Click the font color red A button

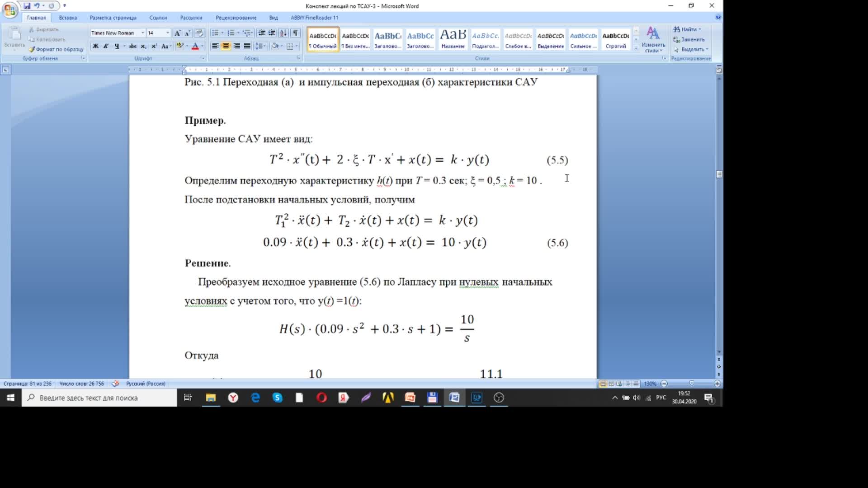click(195, 46)
